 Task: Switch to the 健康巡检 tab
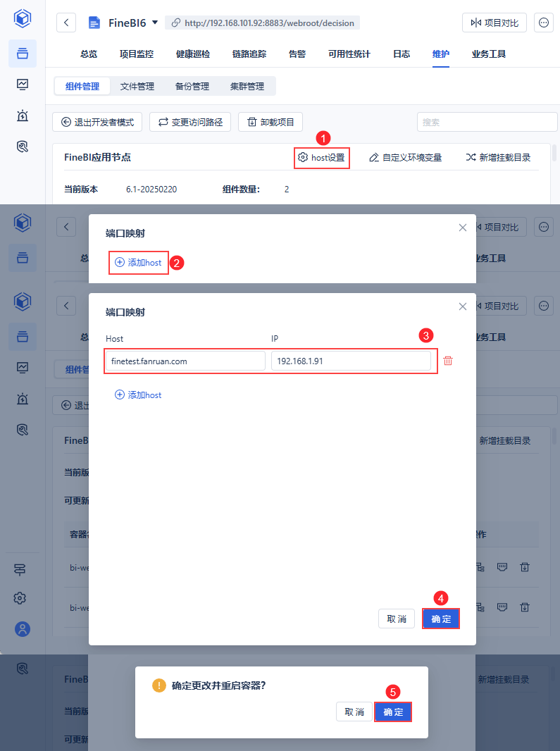click(x=192, y=54)
